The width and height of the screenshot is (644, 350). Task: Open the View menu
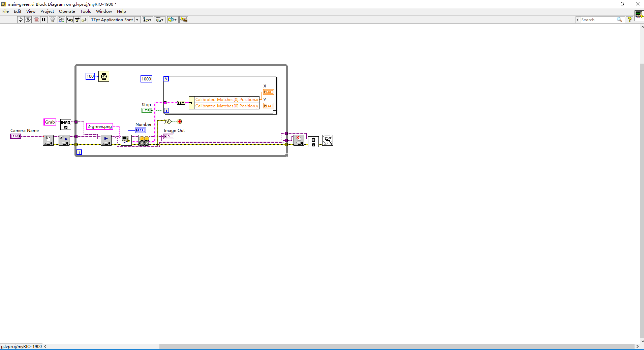click(31, 11)
